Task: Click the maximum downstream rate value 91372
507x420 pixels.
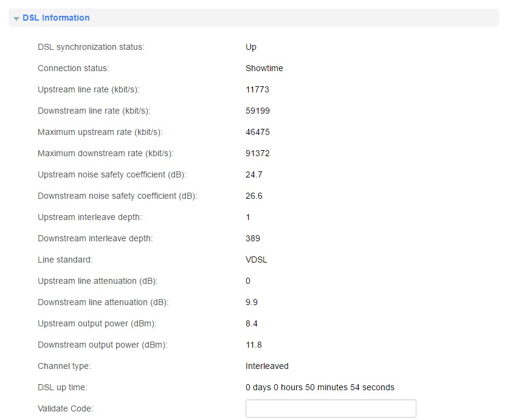Action: (258, 153)
